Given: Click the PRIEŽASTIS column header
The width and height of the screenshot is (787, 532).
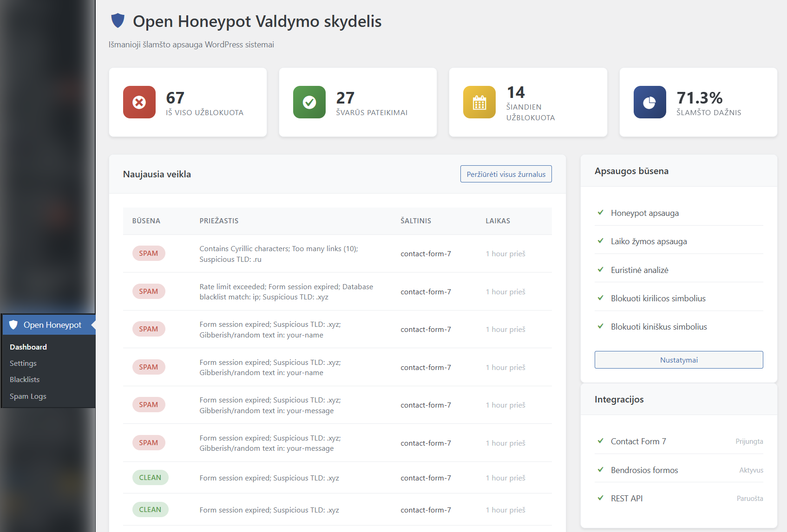Looking at the screenshot, I should click(x=219, y=221).
